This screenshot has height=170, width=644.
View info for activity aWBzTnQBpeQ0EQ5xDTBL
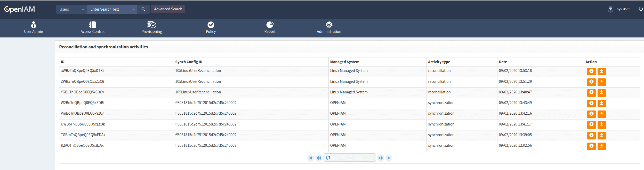pos(591,71)
